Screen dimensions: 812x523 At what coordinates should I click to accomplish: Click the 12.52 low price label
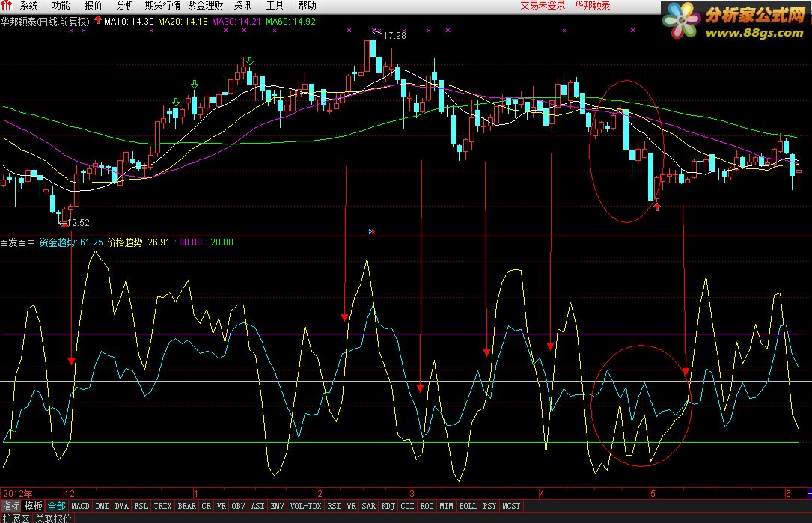pos(78,223)
